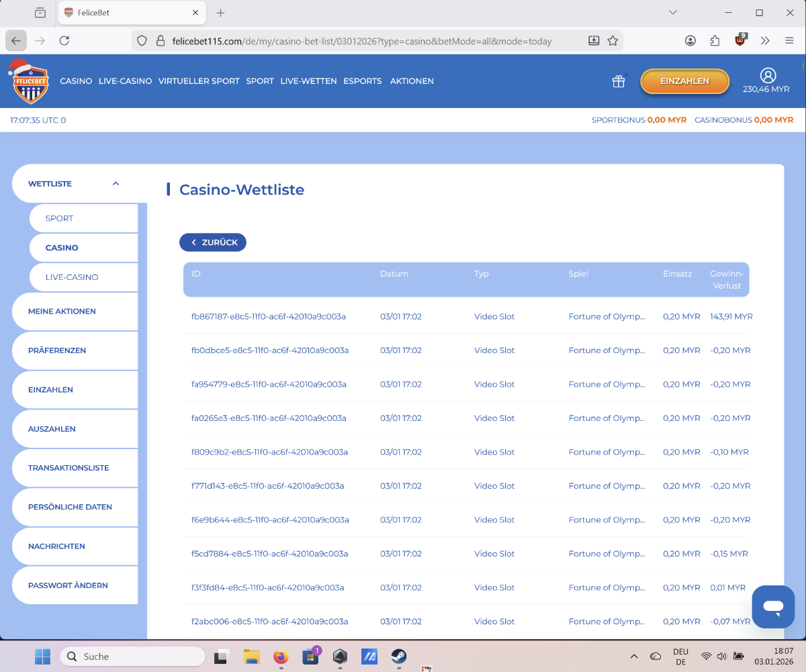
Task: Open Firefox extensions puzzle icon
Action: coord(715,41)
